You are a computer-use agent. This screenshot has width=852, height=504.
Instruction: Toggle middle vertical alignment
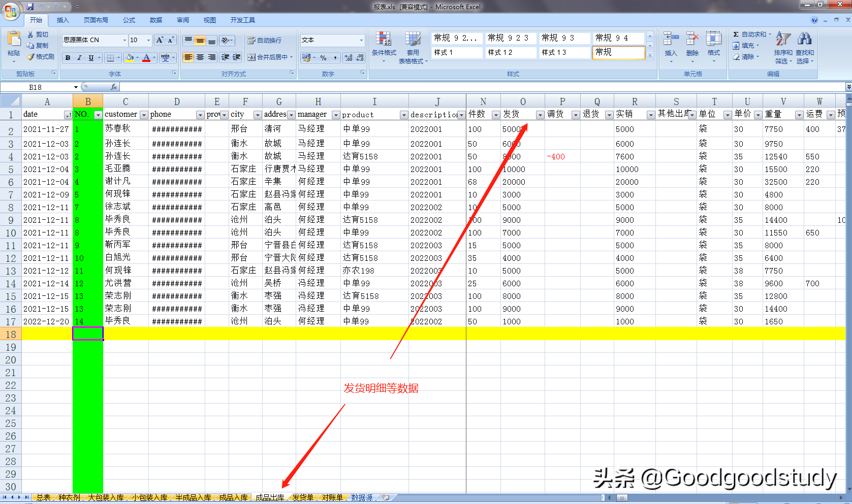[200, 40]
